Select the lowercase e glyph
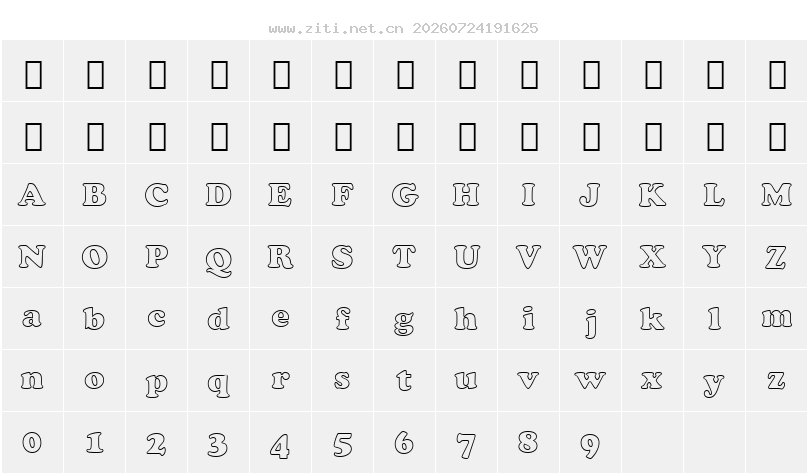The height and width of the screenshot is (476, 808). coord(280,318)
